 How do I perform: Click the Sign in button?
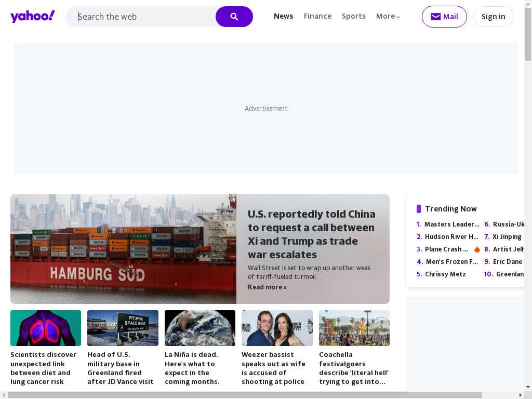[x=494, y=17]
